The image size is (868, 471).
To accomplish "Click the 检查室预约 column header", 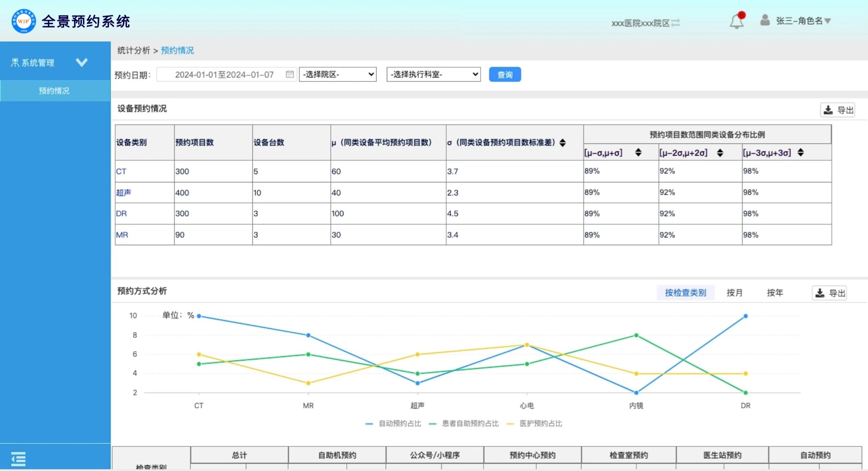I will [629, 455].
